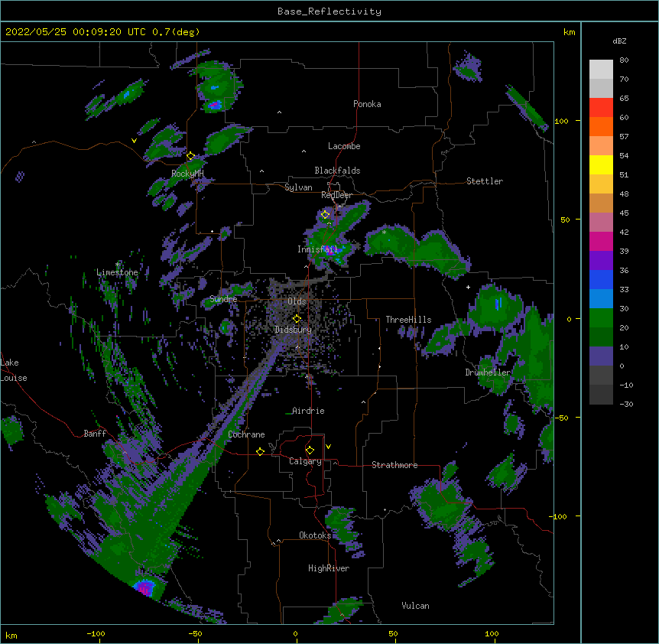Screen dimensions: 659x644
Task: Click the -100 label on bottom axis
Action: click(x=96, y=633)
